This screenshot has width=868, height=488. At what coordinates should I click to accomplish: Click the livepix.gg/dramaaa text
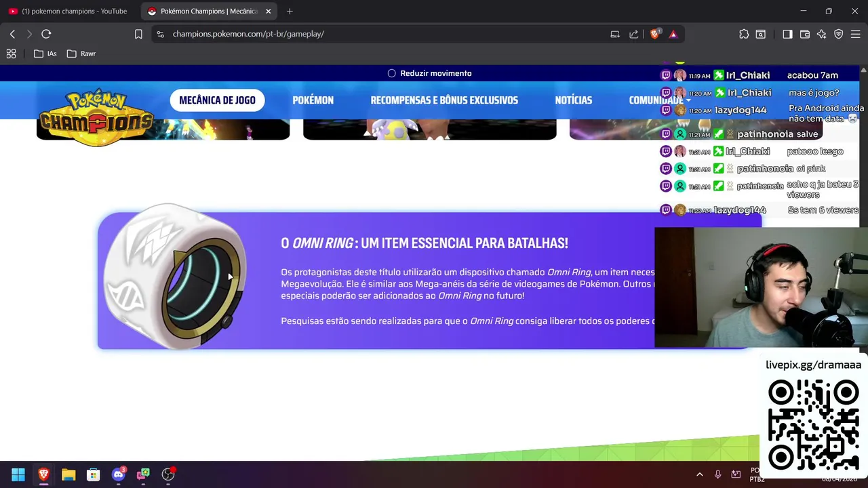coord(813,365)
